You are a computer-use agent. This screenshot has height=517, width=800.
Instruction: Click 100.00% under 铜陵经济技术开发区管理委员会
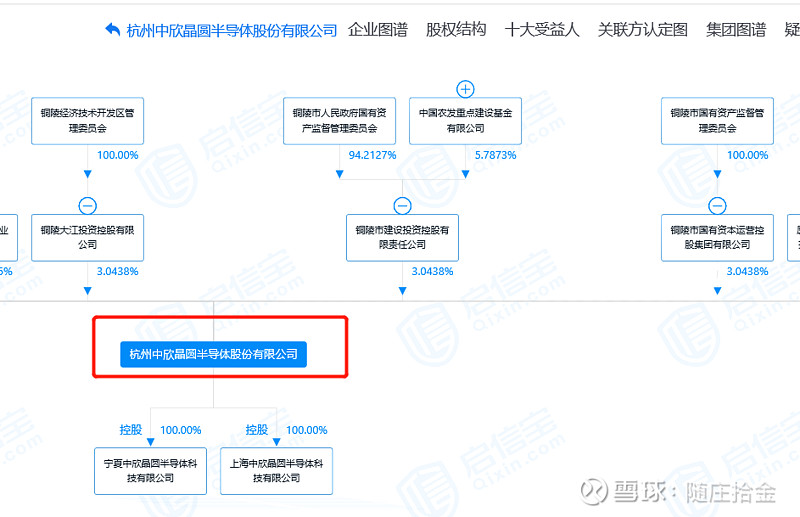point(118,155)
